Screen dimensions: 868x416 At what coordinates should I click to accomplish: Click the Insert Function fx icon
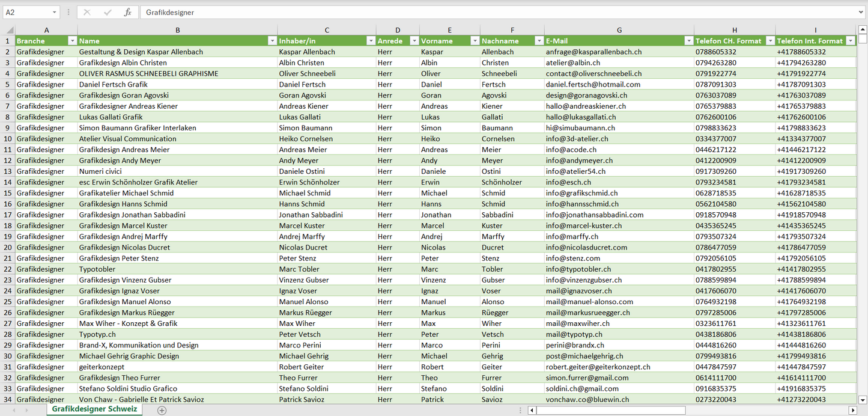[x=127, y=12]
